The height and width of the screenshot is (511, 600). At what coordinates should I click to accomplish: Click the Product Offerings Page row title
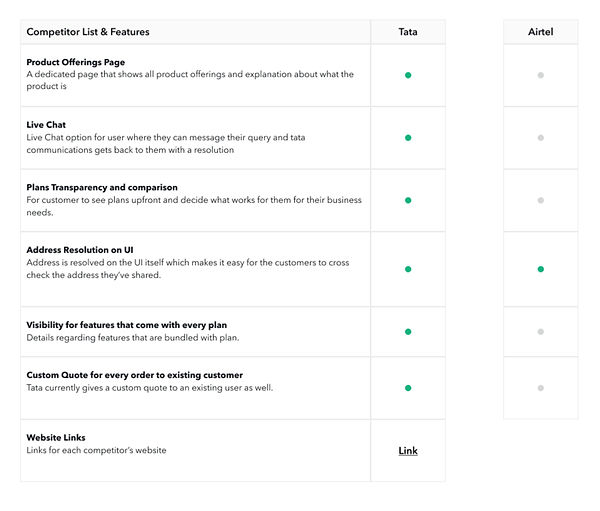pyautogui.click(x=75, y=62)
